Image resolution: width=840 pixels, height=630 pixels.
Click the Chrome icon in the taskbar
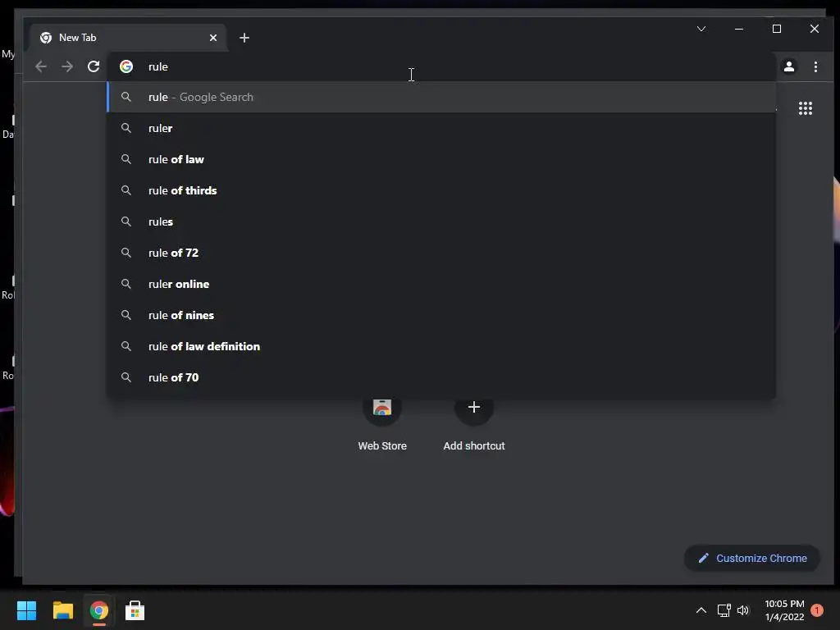tap(99, 610)
